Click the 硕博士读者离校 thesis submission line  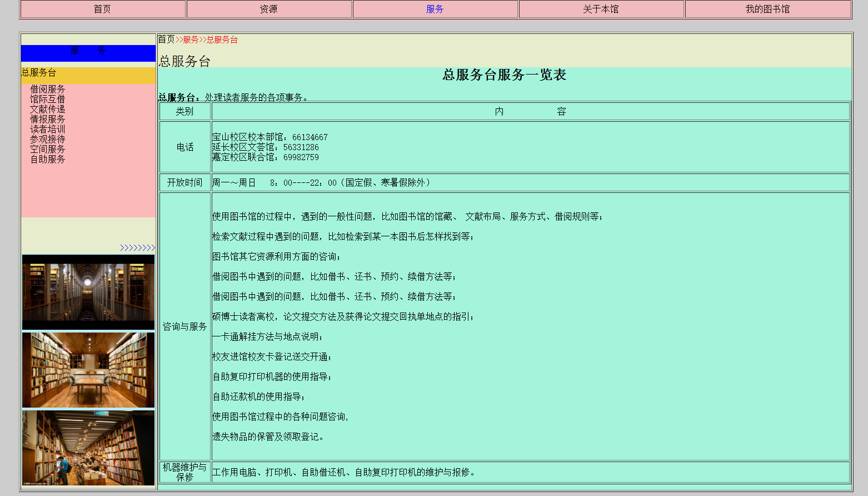343,316
